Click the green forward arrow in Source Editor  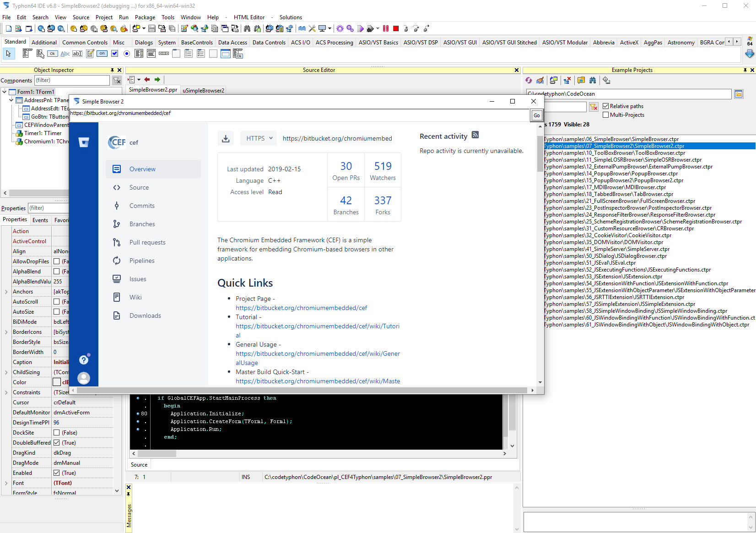coord(157,80)
